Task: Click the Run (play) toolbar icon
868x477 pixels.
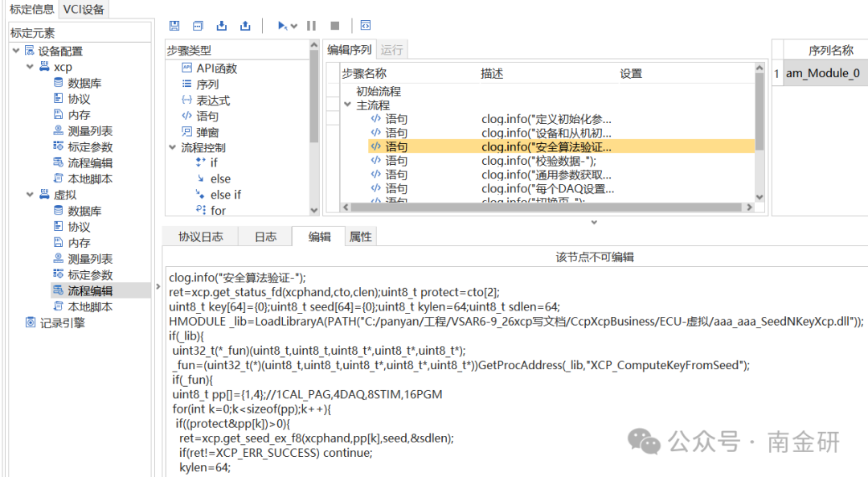Action: click(281, 25)
